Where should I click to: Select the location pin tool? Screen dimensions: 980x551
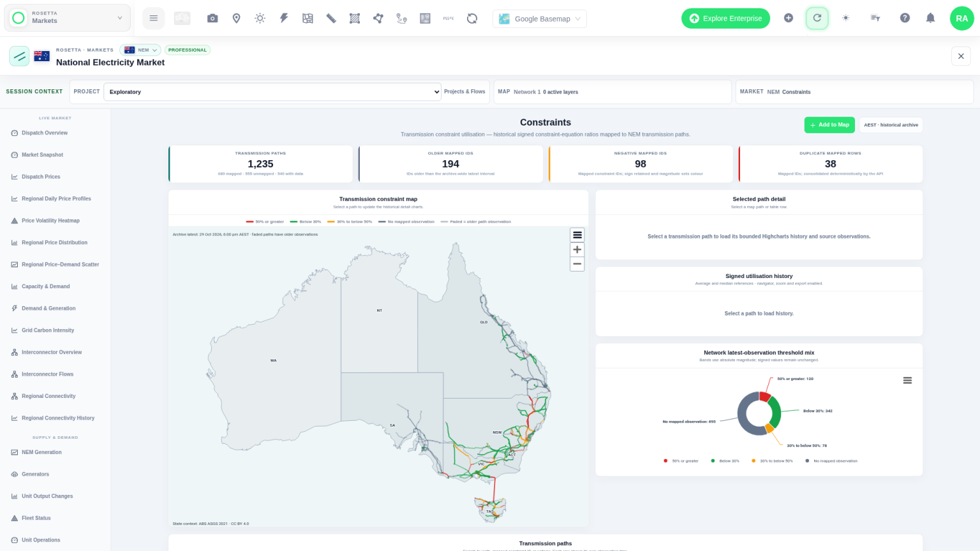[x=236, y=18]
